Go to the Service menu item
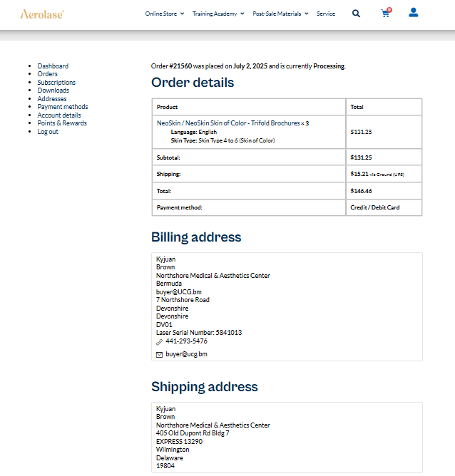The width and height of the screenshot is (455, 476). pyautogui.click(x=325, y=14)
